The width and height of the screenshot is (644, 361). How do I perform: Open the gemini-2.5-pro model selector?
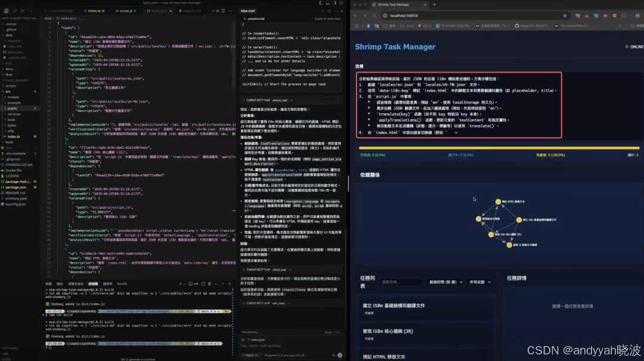(x=284, y=355)
